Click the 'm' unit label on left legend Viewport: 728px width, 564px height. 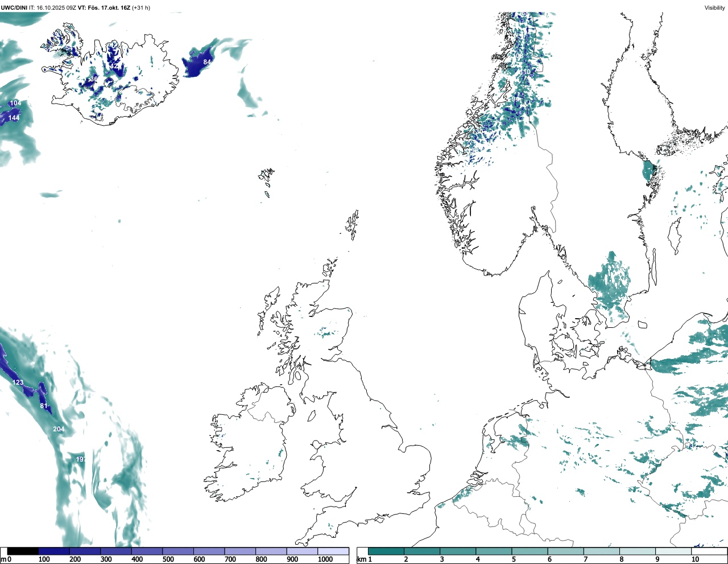point(3,559)
